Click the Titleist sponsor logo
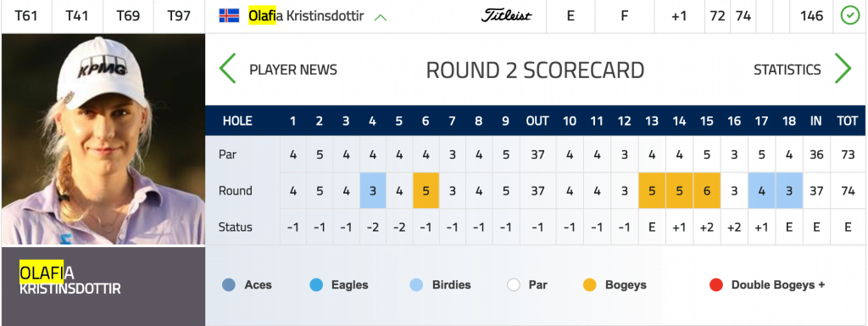The width and height of the screenshot is (868, 326). 506,16
